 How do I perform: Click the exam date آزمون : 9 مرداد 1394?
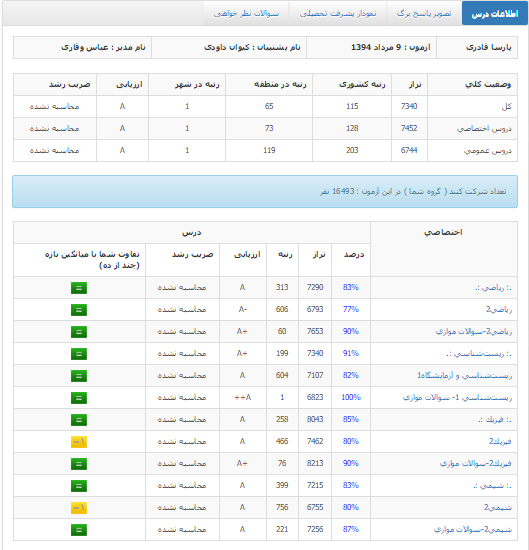tap(391, 47)
